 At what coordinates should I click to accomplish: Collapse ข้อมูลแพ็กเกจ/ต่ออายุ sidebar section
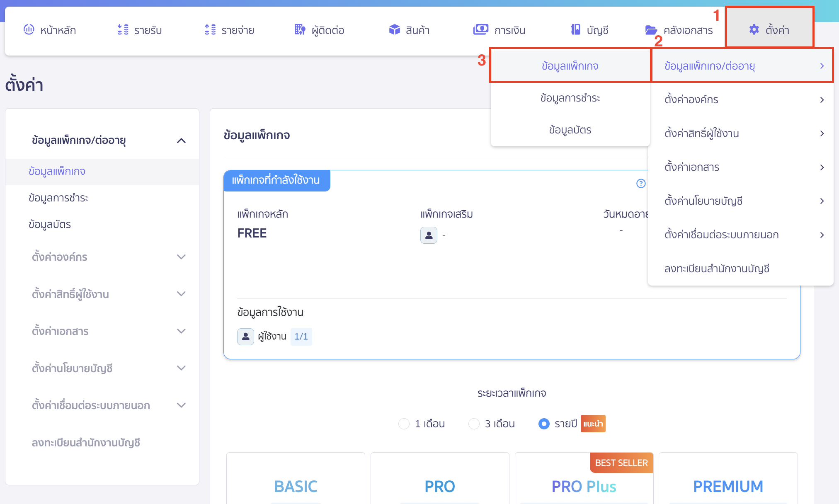181,141
